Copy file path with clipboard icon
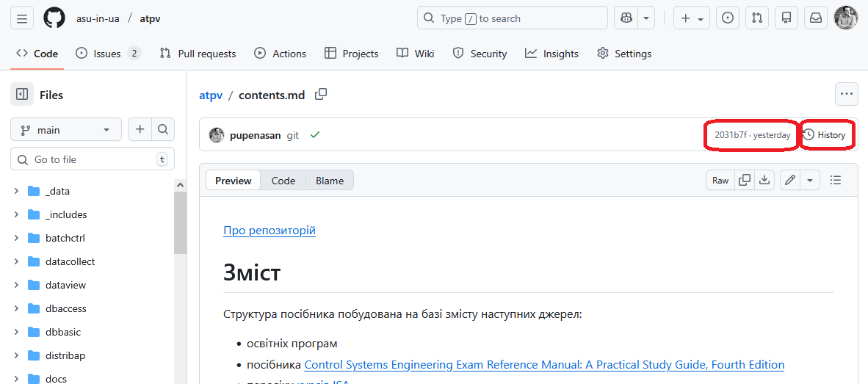868x384 pixels. (321, 95)
